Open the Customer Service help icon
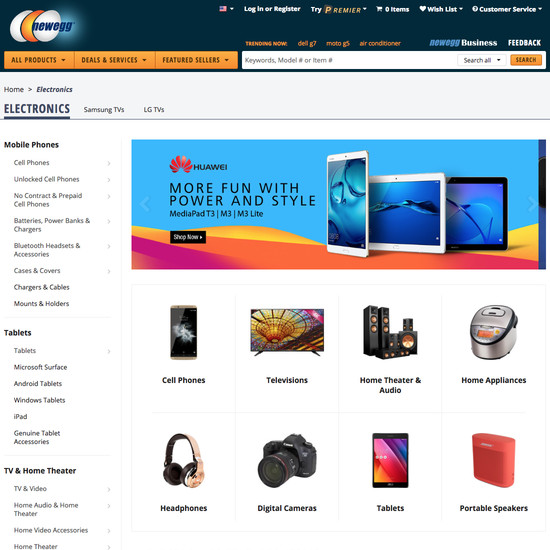 (475, 9)
